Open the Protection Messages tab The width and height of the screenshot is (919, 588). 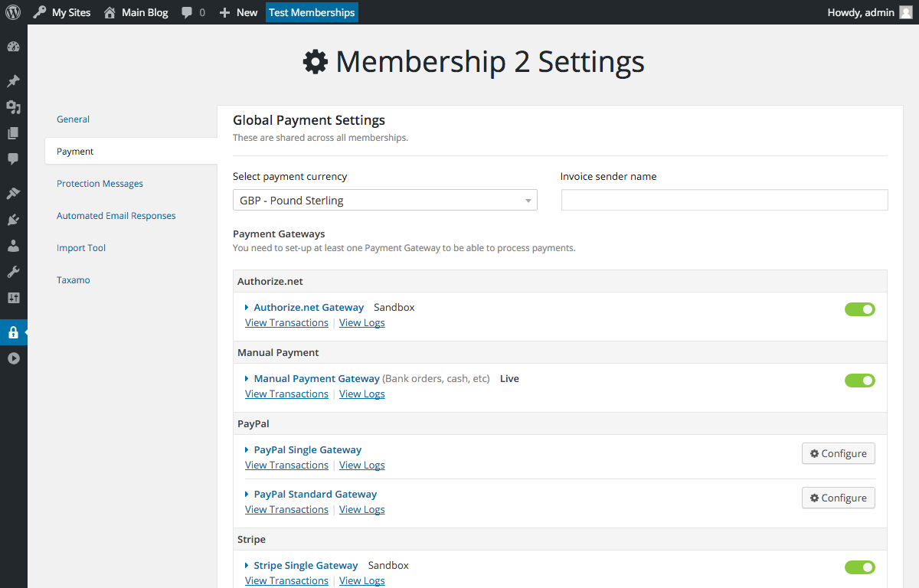tap(100, 184)
